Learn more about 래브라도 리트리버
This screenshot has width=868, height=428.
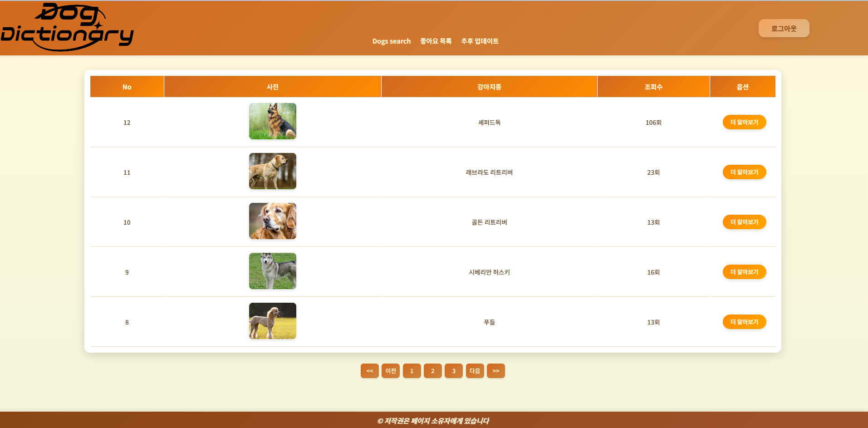click(744, 172)
